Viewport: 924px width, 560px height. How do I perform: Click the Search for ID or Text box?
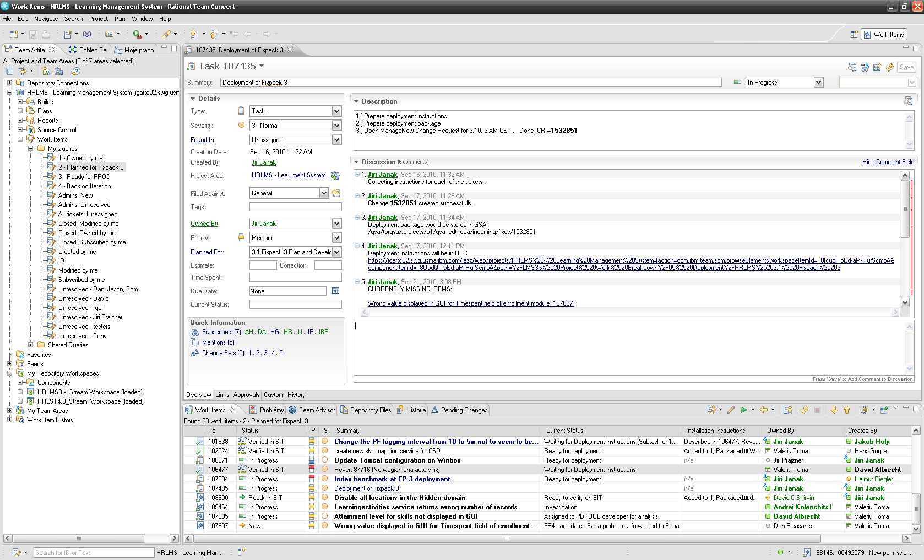[94, 553]
